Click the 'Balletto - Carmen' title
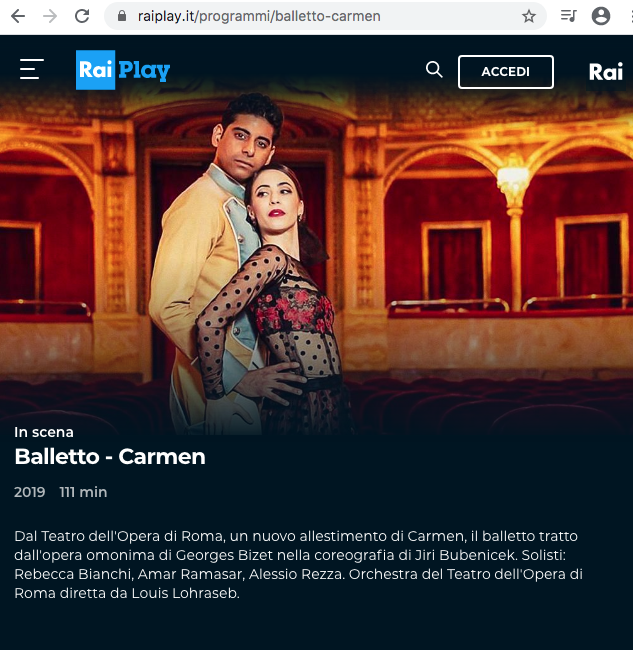633x650 pixels. (110, 456)
